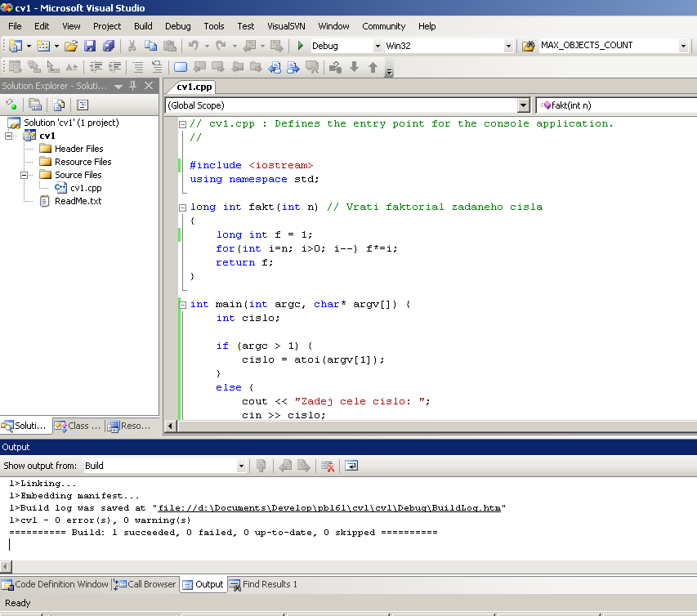The image size is (697, 616).
Task: Toggle a bookmark with the blue rectangle icon
Action: click(x=181, y=67)
